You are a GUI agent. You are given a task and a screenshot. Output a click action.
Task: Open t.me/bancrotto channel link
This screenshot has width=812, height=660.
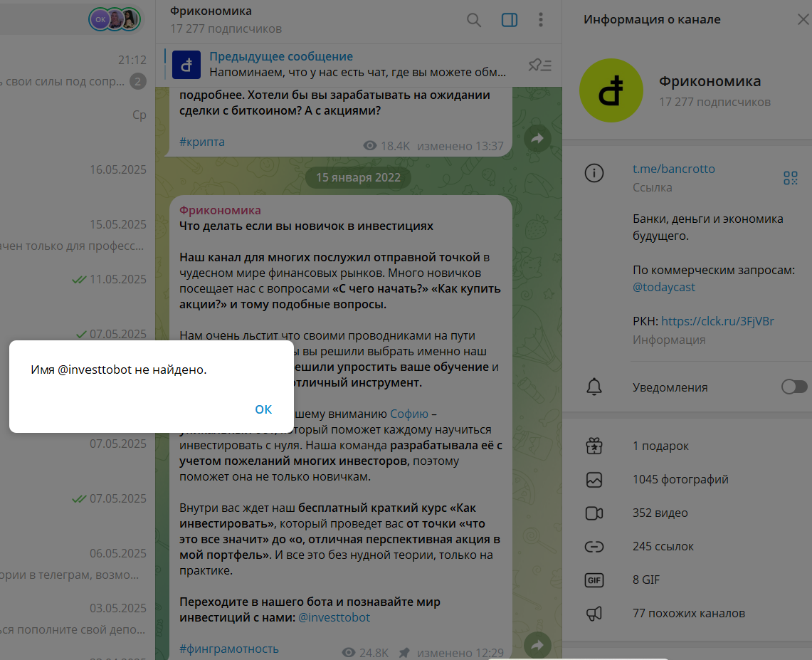coord(674,169)
